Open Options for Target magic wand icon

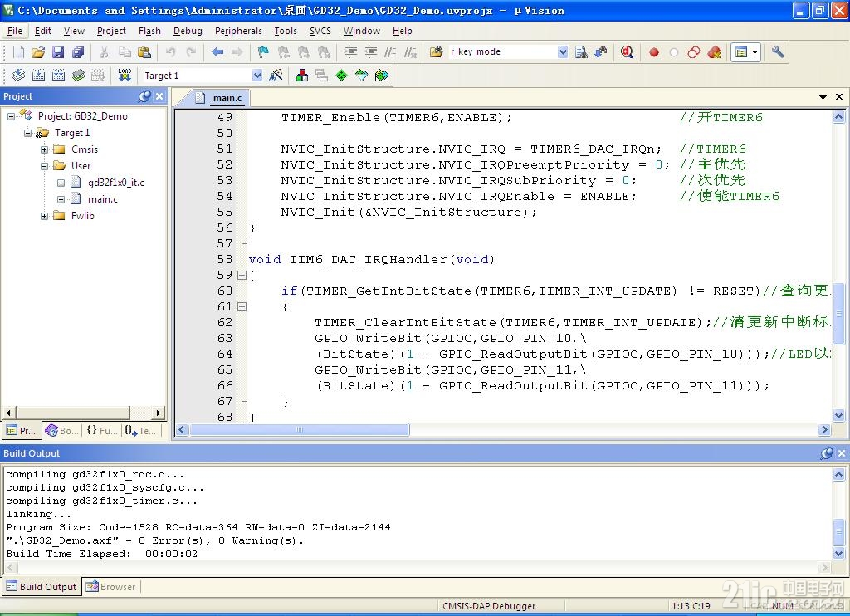(276, 76)
